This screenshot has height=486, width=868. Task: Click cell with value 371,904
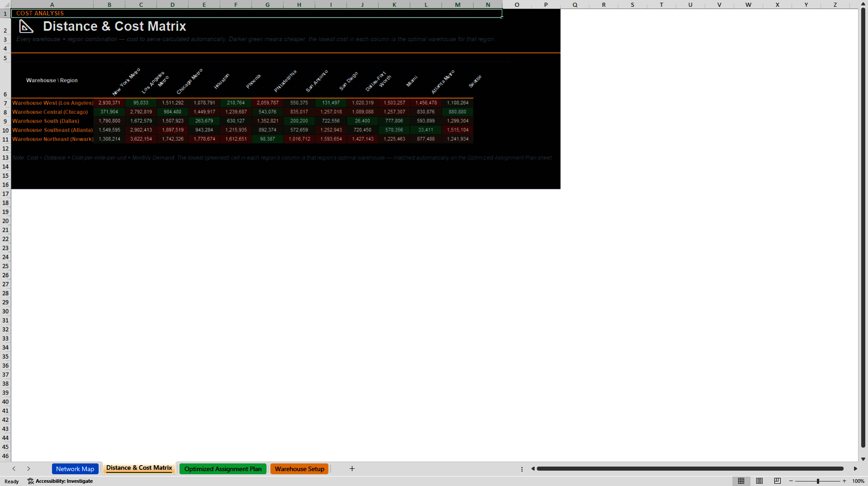coord(109,112)
